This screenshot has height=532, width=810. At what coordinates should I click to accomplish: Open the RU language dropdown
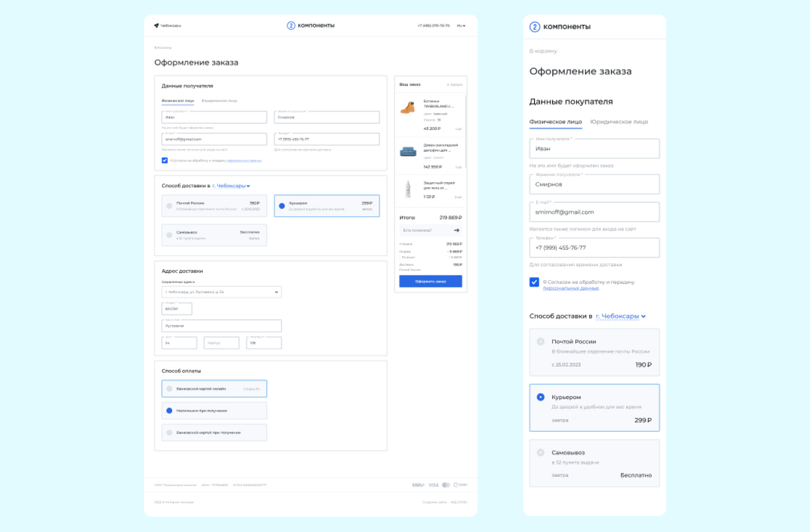pyautogui.click(x=461, y=26)
